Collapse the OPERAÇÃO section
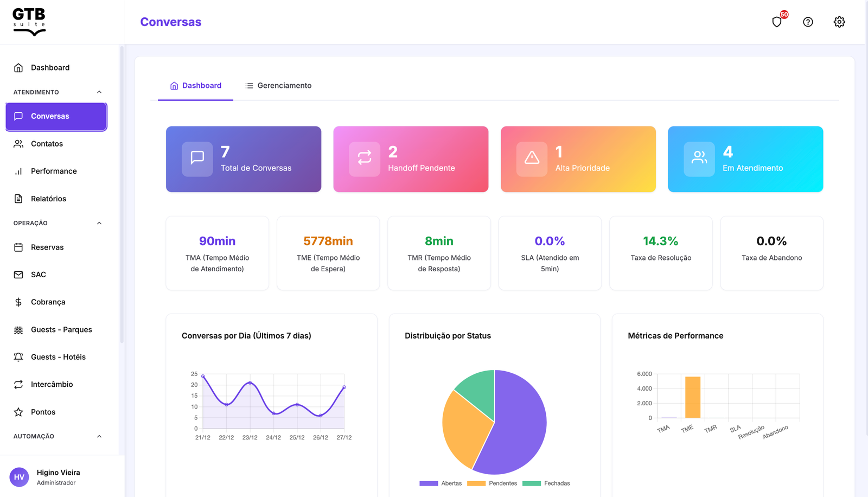Screen dimensions: 868x497 pos(99,222)
